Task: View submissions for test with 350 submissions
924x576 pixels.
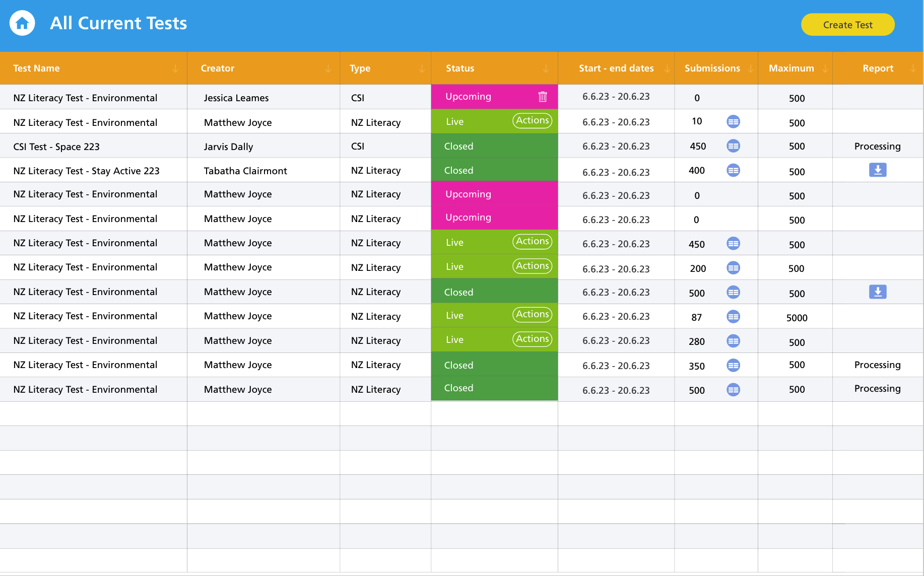Action: [733, 366]
